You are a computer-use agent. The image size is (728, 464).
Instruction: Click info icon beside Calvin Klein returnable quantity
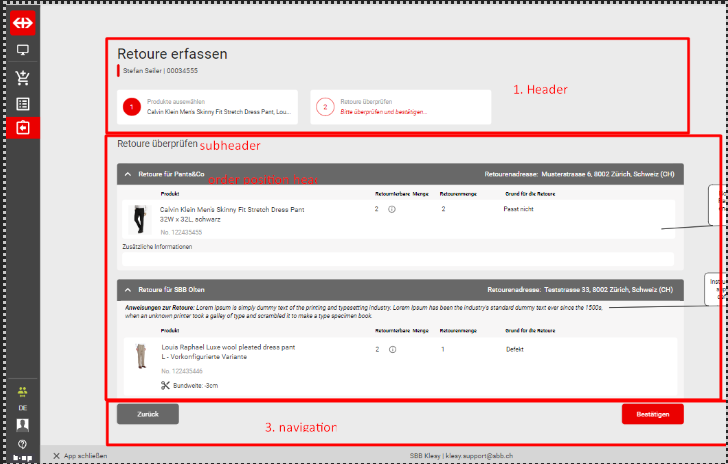pyautogui.click(x=391, y=210)
